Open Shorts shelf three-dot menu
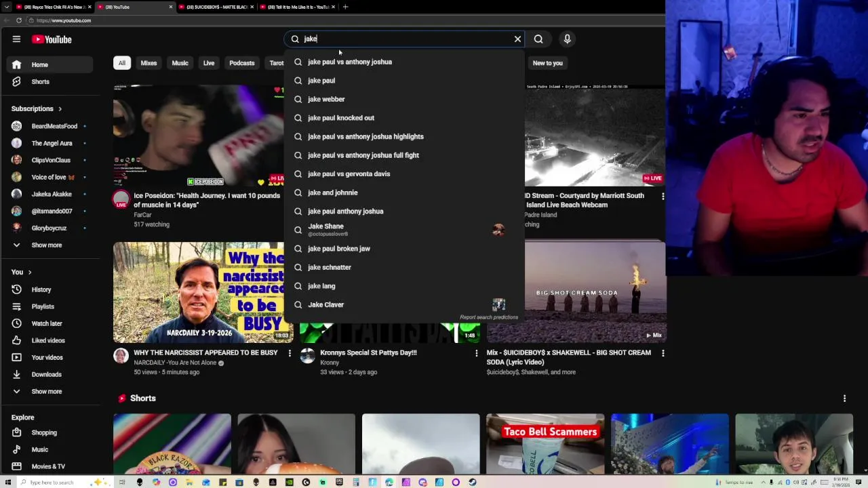Viewport: 868px width, 488px height. coord(844,399)
